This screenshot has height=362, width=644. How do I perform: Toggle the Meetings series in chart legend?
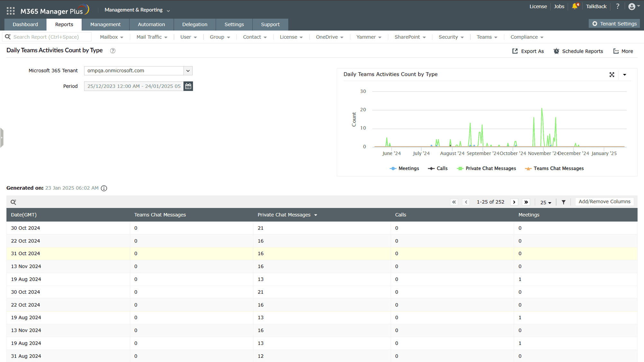coord(404,168)
